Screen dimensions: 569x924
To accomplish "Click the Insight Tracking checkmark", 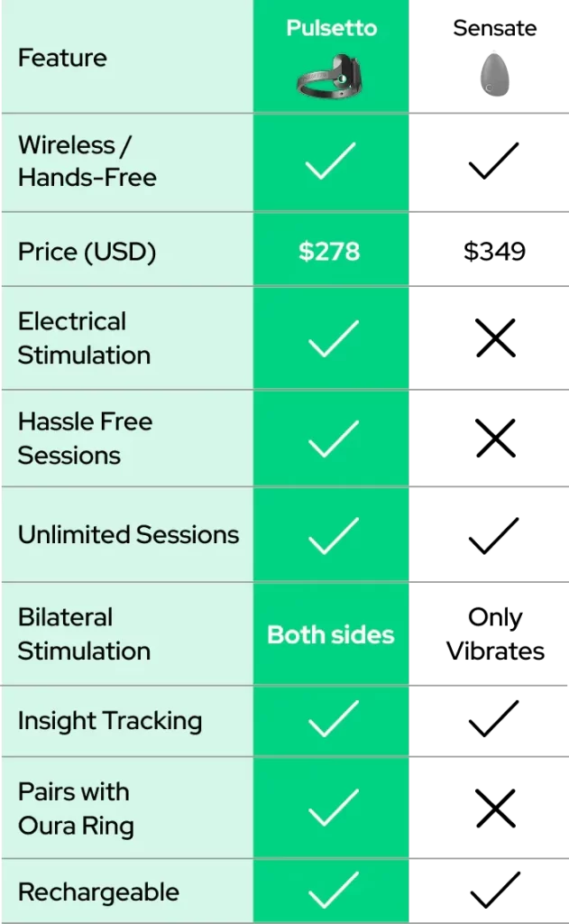I will (x=331, y=721).
